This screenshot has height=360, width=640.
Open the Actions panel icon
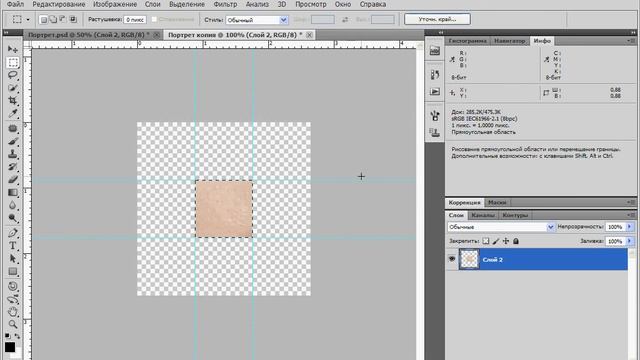point(435,91)
